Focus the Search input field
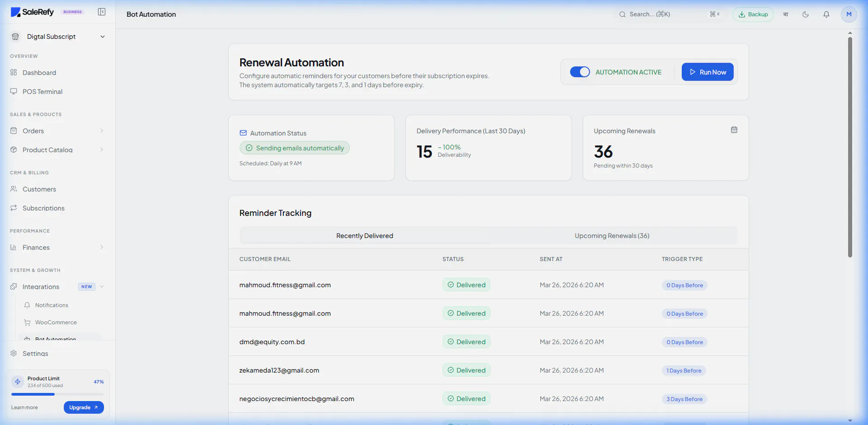 tap(669, 14)
